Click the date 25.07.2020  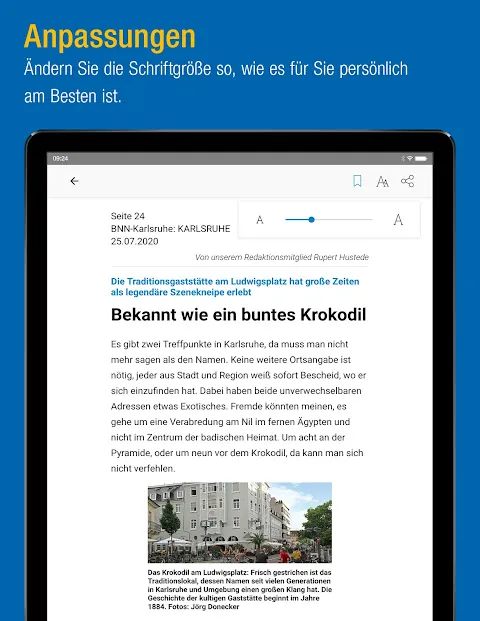[x=134, y=242]
